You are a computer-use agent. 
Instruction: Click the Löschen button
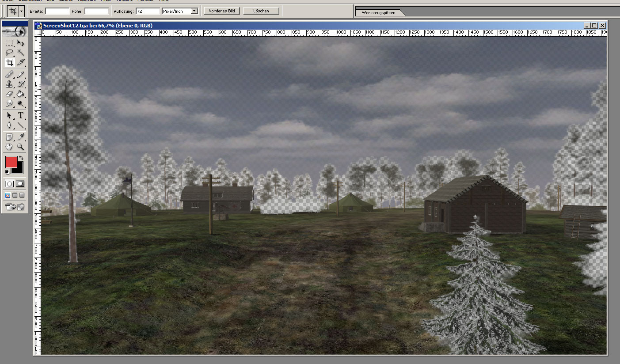click(x=261, y=11)
